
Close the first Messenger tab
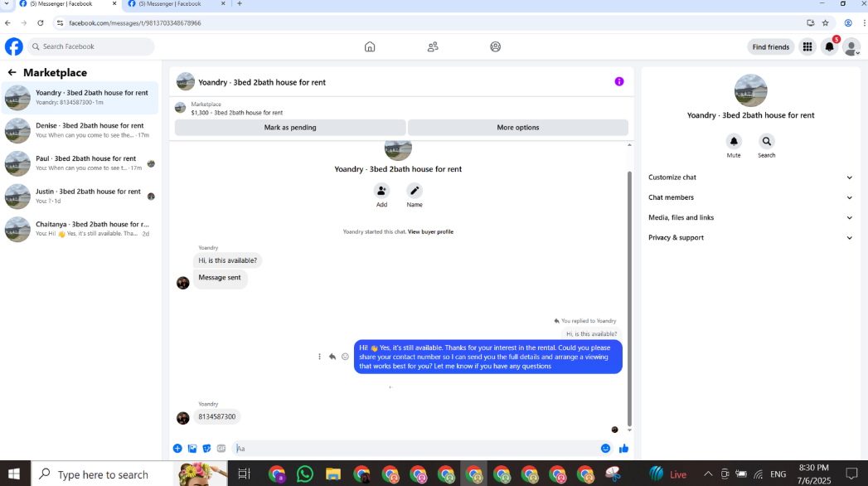point(114,4)
